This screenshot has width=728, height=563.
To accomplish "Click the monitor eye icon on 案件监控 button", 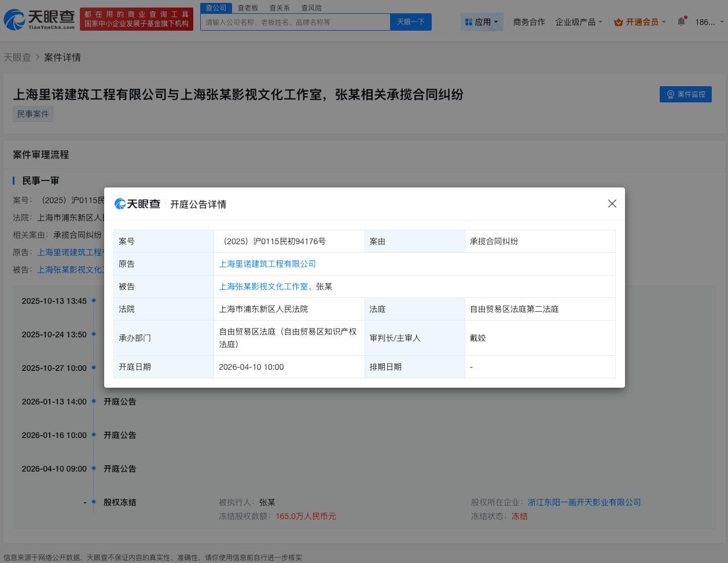I will pos(671,94).
